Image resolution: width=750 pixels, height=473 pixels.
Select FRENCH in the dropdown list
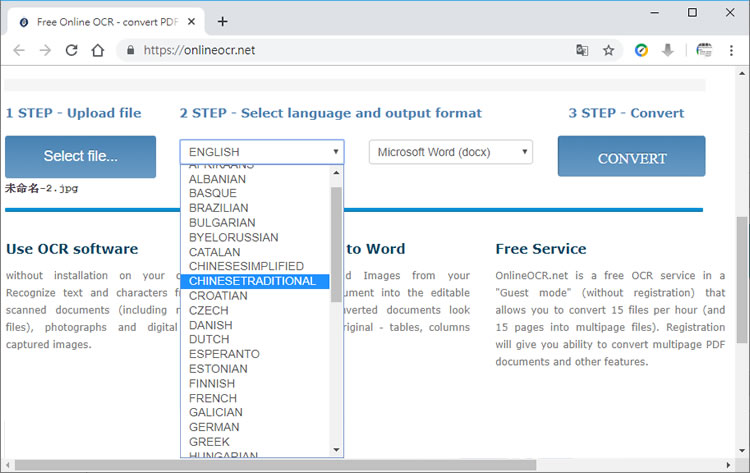tap(213, 398)
